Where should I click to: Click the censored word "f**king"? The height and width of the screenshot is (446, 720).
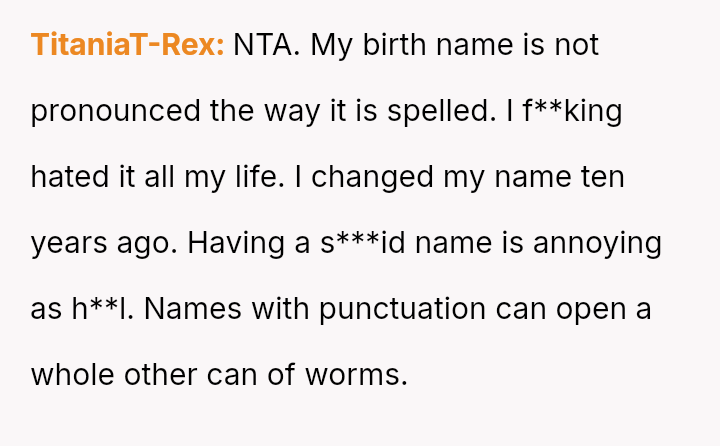coord(572,111)
